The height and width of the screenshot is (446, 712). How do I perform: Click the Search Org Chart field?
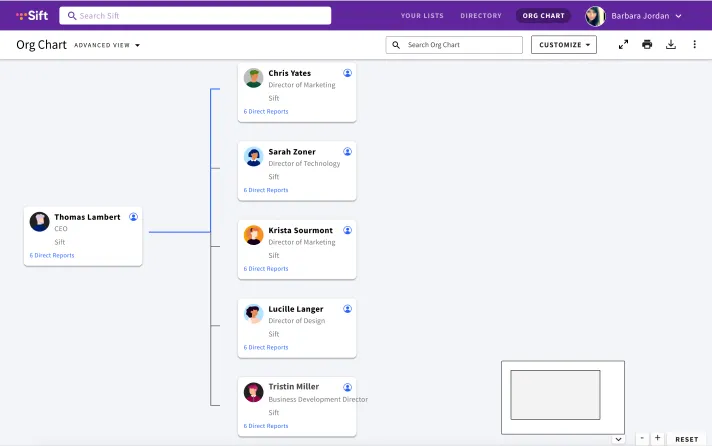(x=454, y=45)
